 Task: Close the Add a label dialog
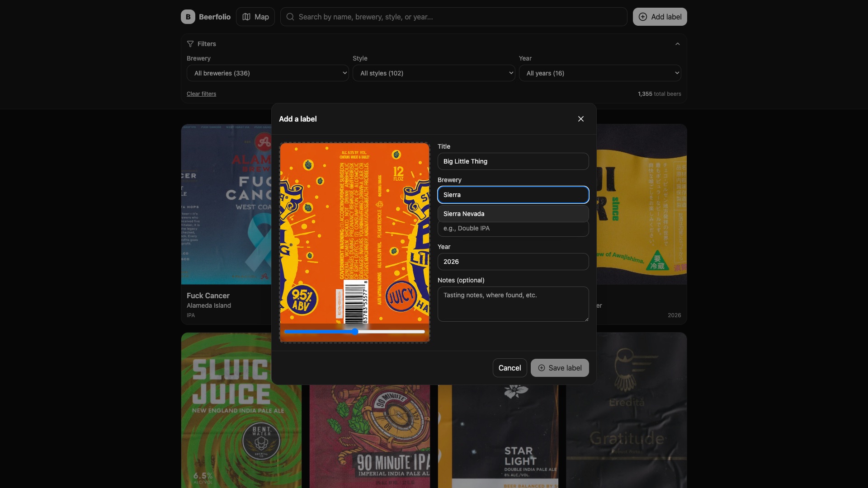tap(581, 119)
